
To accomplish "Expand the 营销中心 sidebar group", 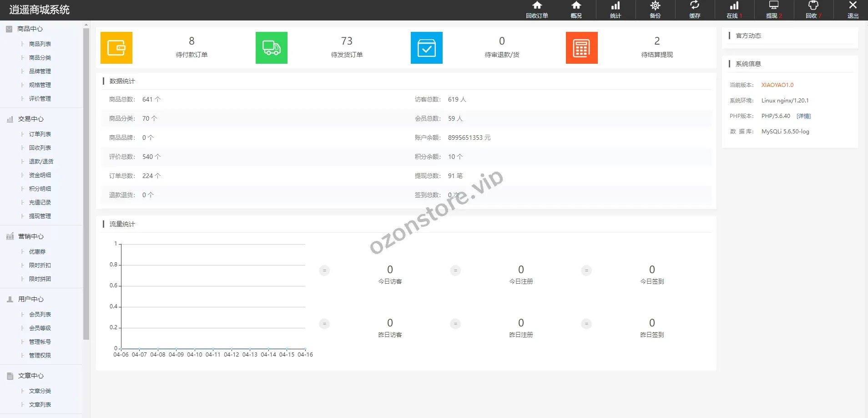I will pos(31,236).
